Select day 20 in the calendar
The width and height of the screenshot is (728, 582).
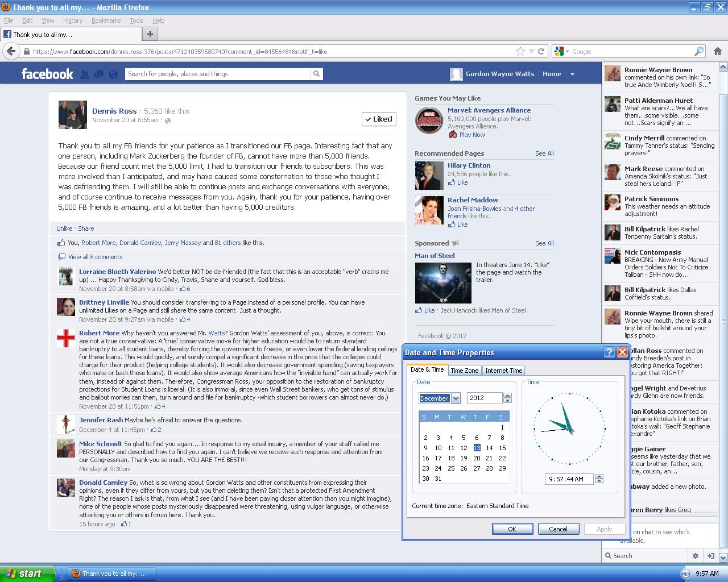click(477, 458)
